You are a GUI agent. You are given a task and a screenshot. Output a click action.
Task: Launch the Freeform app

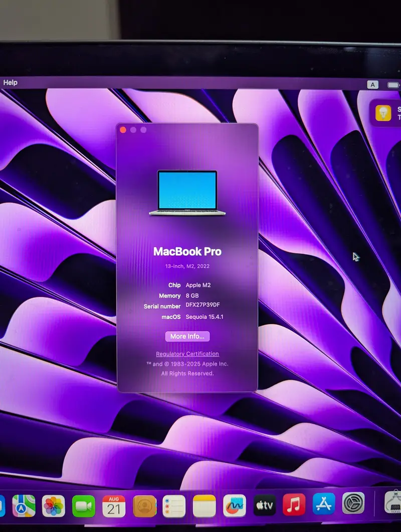click(x=234, y=505)
